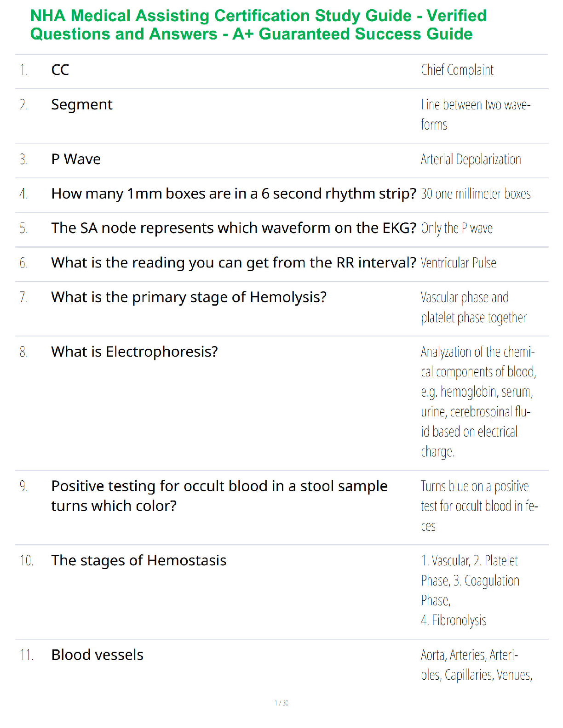This screenshot has height=728, width=563.
Task: Select the SA node waveform question
Action: 234,228
